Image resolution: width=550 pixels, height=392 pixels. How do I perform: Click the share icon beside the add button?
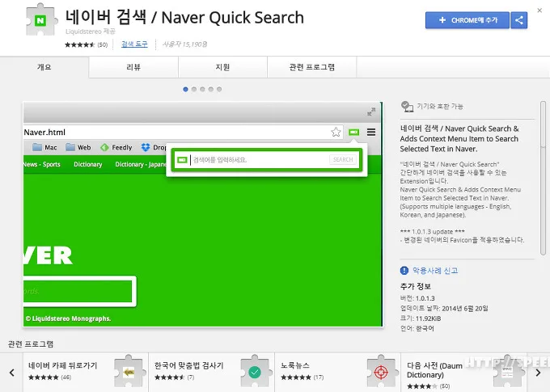point(518,20)
